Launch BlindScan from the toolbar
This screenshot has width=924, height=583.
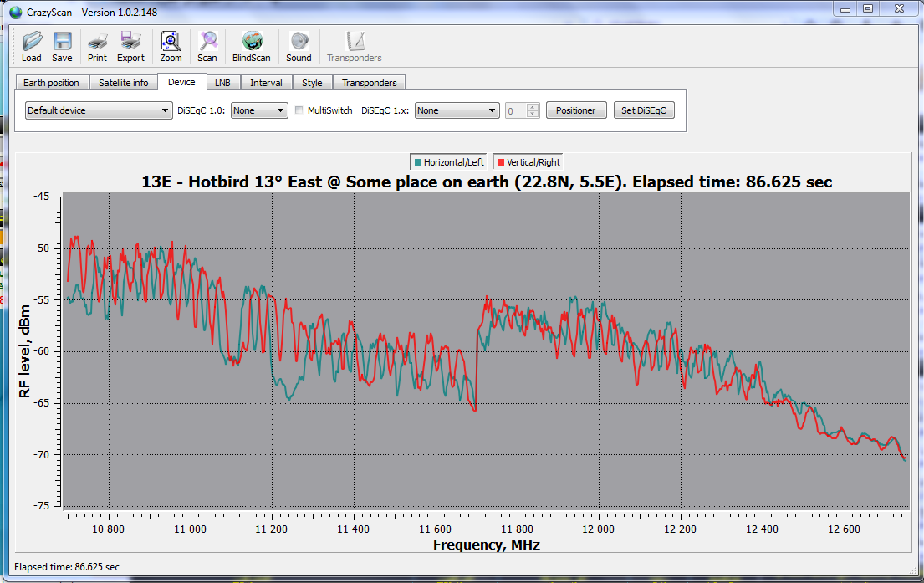point(251,46)
